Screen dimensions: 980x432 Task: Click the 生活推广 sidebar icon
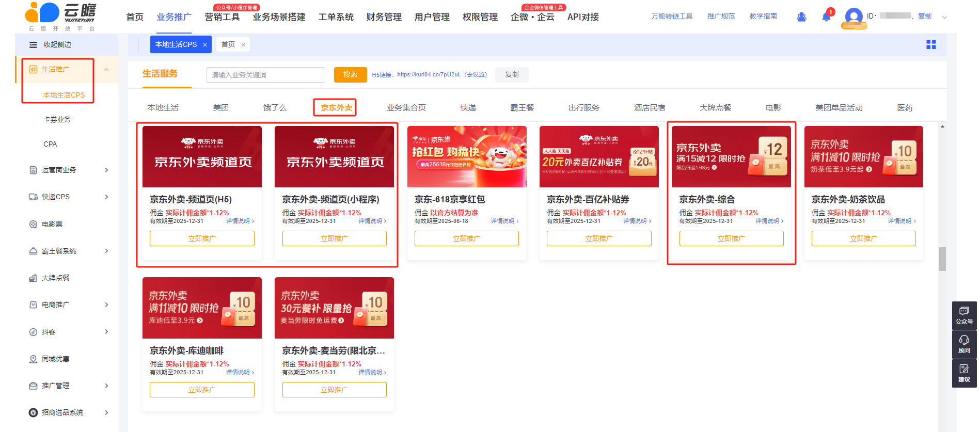[x=33, y=69]
